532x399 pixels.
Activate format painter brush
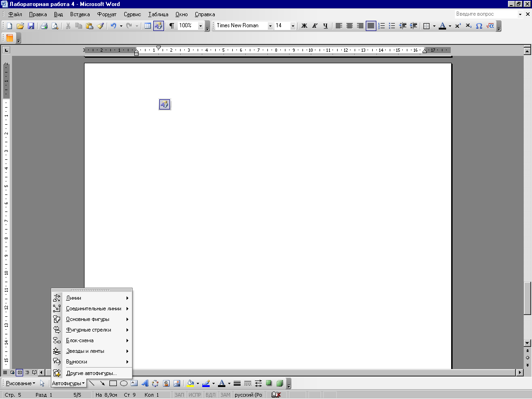click(x=100, y=26)
